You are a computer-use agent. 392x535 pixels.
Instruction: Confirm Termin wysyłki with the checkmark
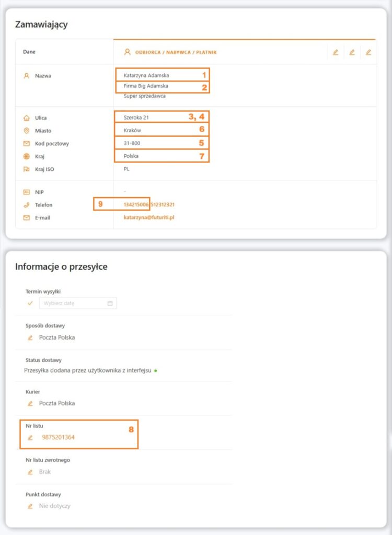30,303
